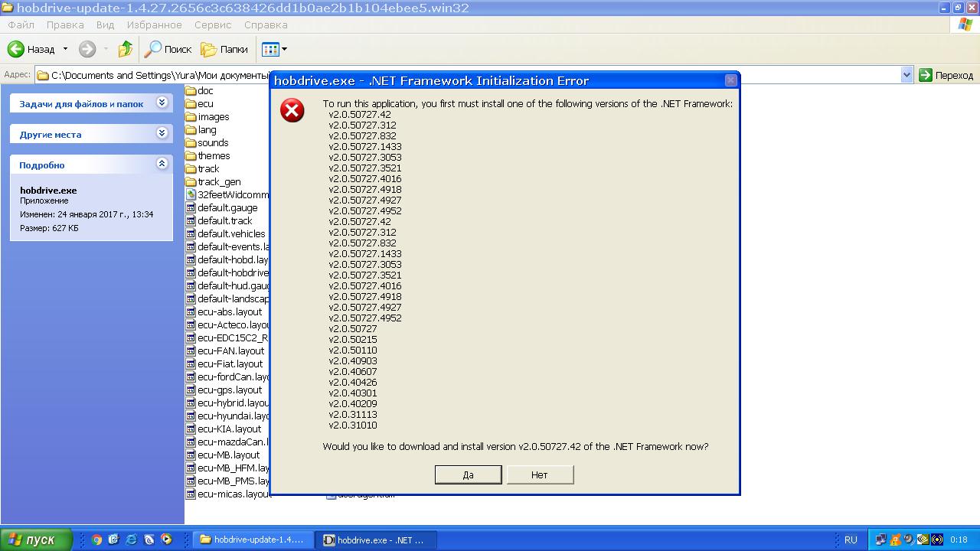The height and width of the screenshot is (551, 980).
Task: Select the 32feetWidcomm file
Action: point(227,194)
